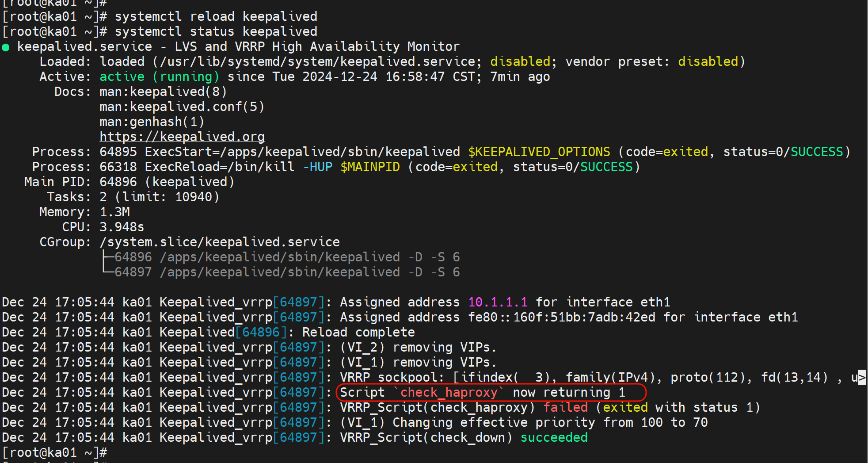The height and width of the screenshot is (463, 868).
Task: Click the "systemctl reload keepalived" command
Action: pyautogui.click(x=216, y=16)
